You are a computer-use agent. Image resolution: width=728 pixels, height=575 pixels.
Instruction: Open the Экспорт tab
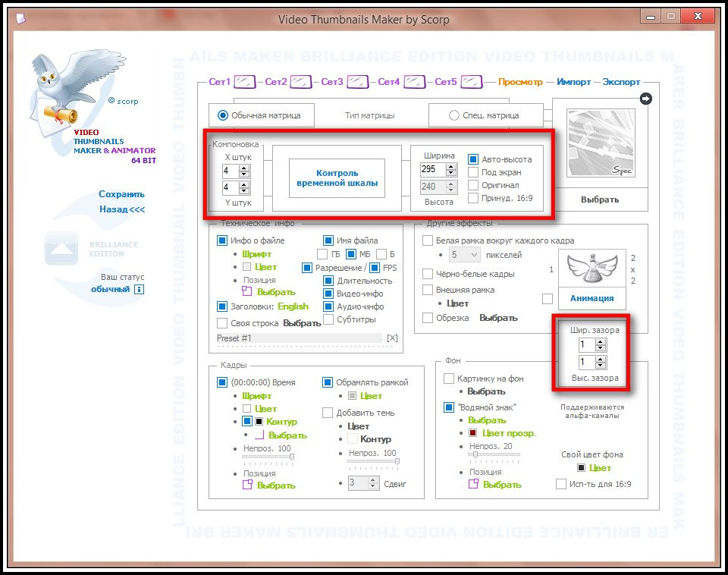click(621, 82)
